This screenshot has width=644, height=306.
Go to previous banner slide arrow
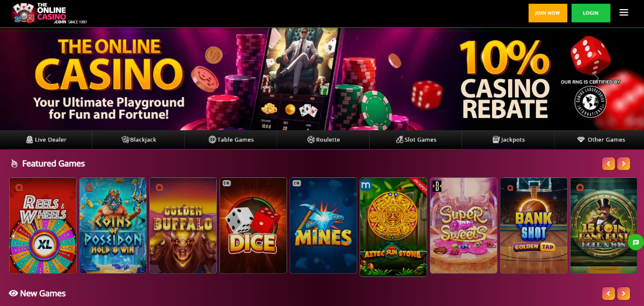(x=48, y=79)
